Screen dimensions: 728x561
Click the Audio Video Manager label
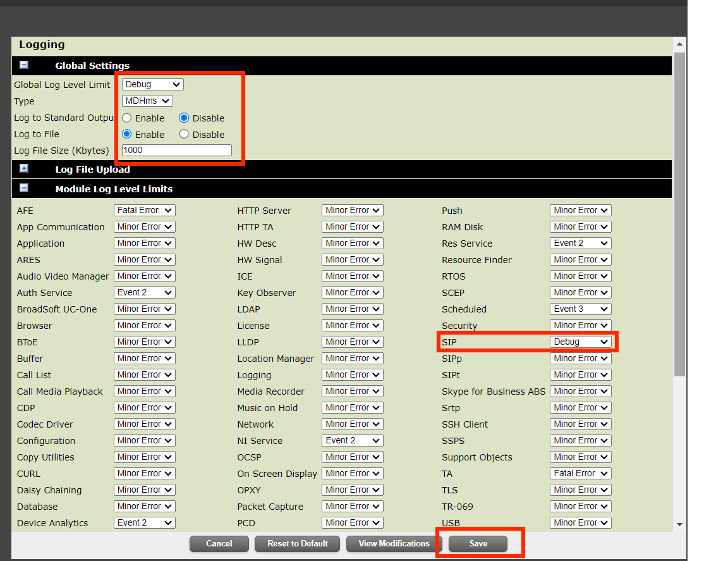click(63, 276)
